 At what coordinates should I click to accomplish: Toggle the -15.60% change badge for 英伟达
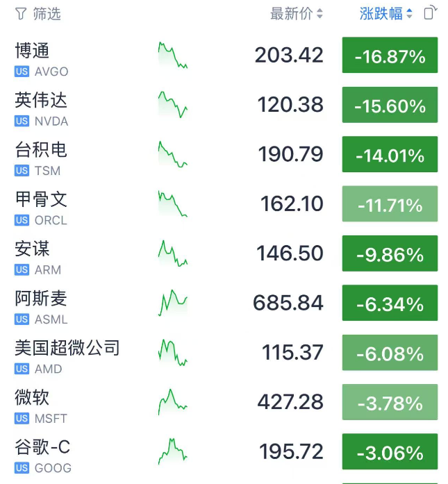(x=390, y=106)
